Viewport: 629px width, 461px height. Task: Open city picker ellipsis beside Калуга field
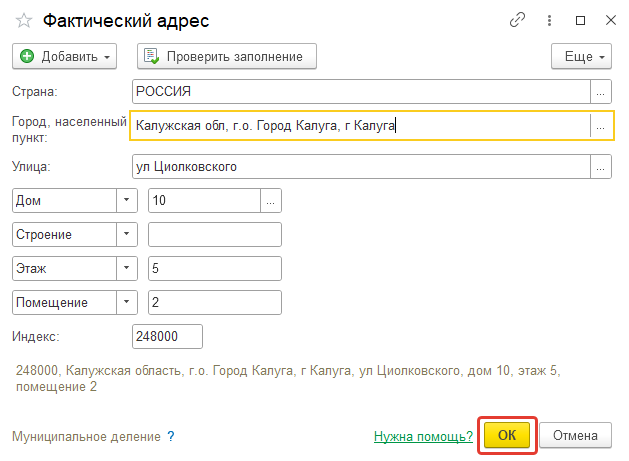point(601,126)
